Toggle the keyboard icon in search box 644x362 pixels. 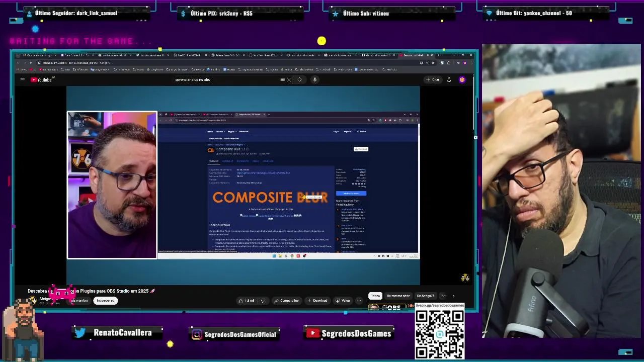click(282, 79)
